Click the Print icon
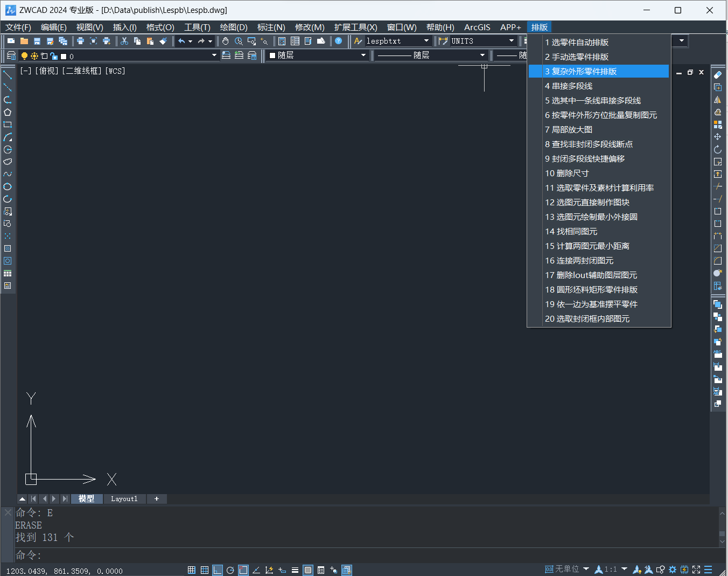728x576 pixels. click(80, 41)
